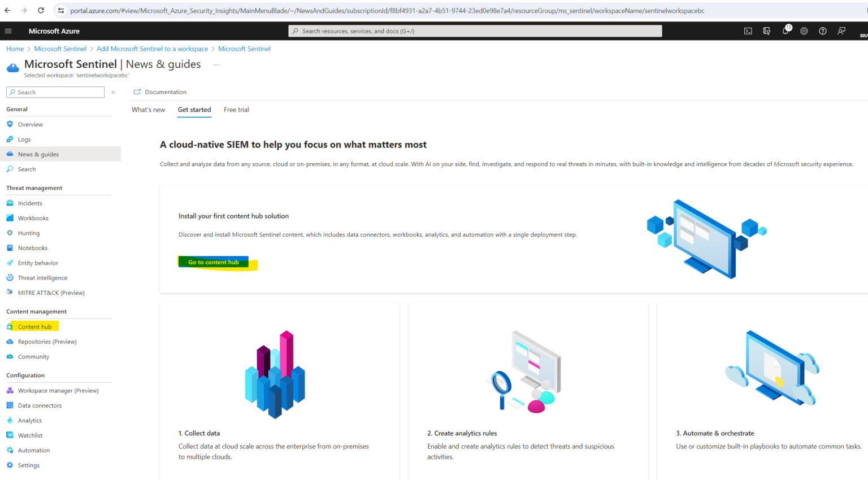Screen dimensions: 868x480
Task: Open Threat intelligence
Action: [42, 277]
